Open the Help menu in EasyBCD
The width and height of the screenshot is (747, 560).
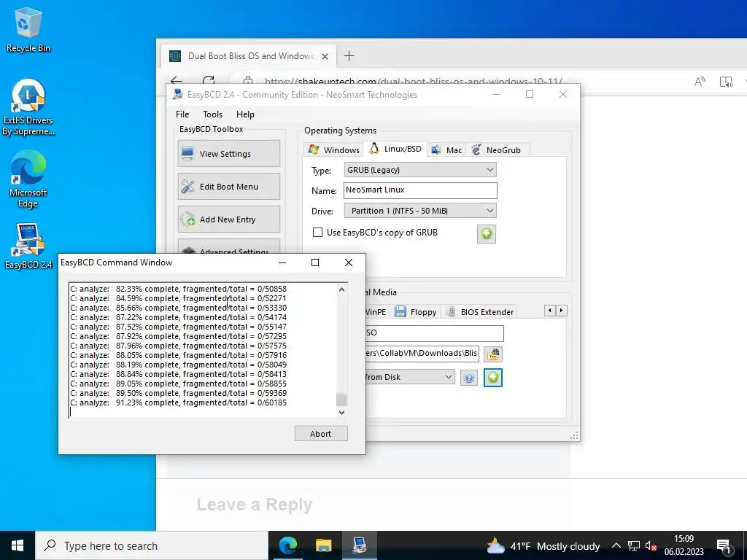245,114
